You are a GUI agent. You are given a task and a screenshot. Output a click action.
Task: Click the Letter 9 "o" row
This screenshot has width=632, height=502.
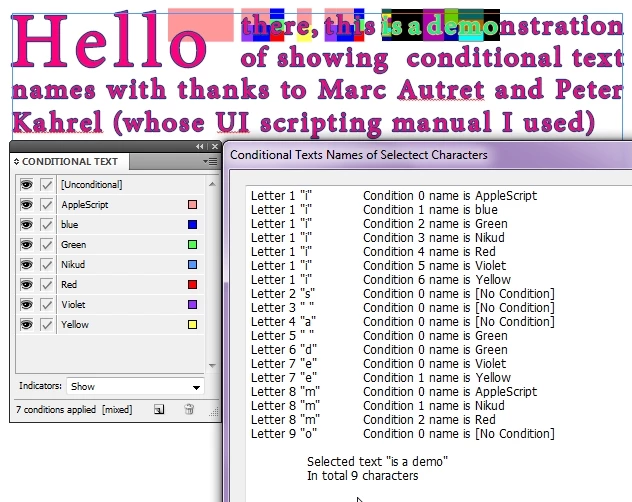(x=403, y=434)
